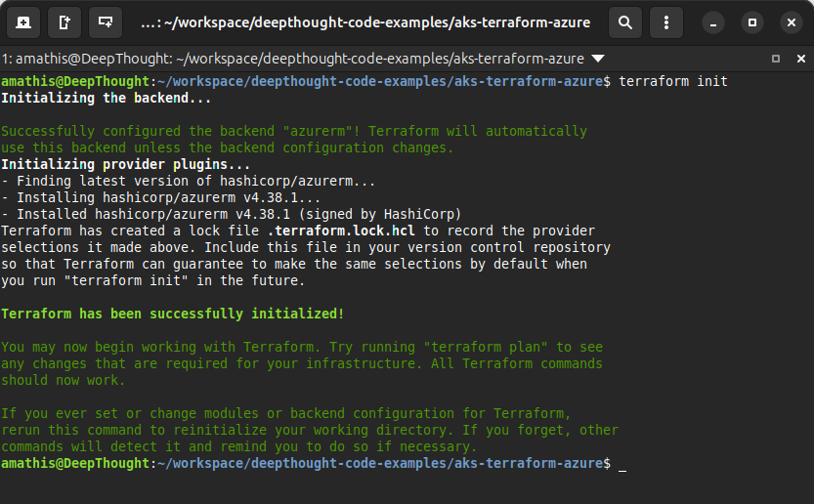Click the window title path in header bar
This screenshot has height=504, width=814.
tap(365, 22)
